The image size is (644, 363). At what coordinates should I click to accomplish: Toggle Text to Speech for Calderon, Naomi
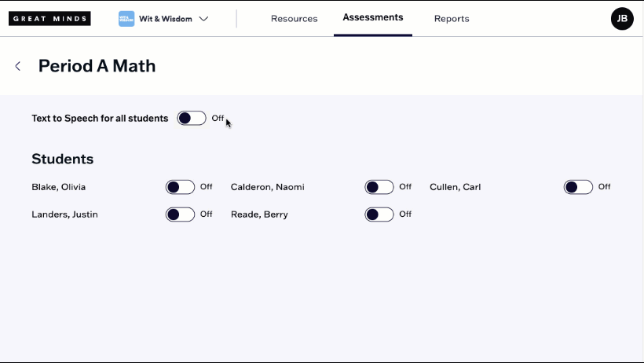tap(379, 187)
